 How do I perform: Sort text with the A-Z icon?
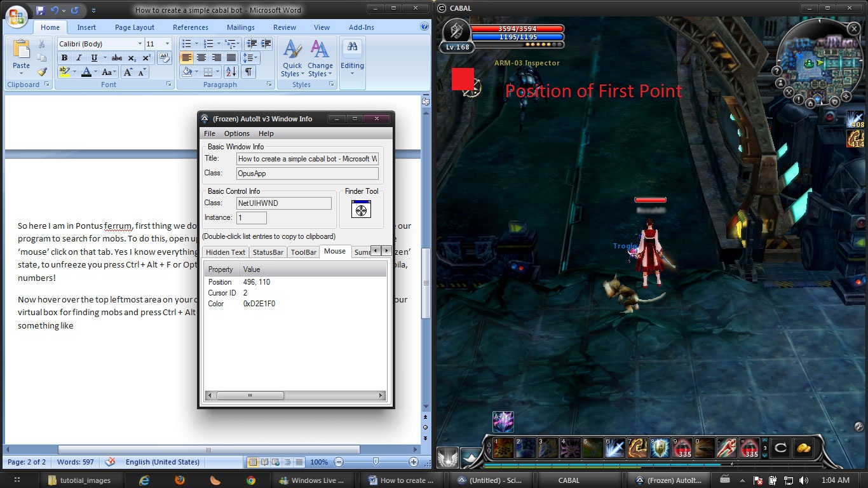(x=231, y=72)
